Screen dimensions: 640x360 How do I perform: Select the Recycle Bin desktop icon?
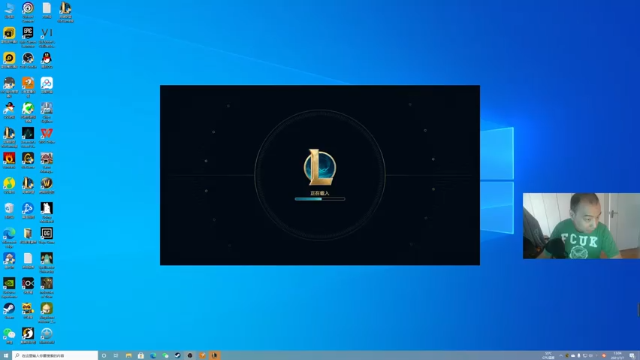pos(9,209)
